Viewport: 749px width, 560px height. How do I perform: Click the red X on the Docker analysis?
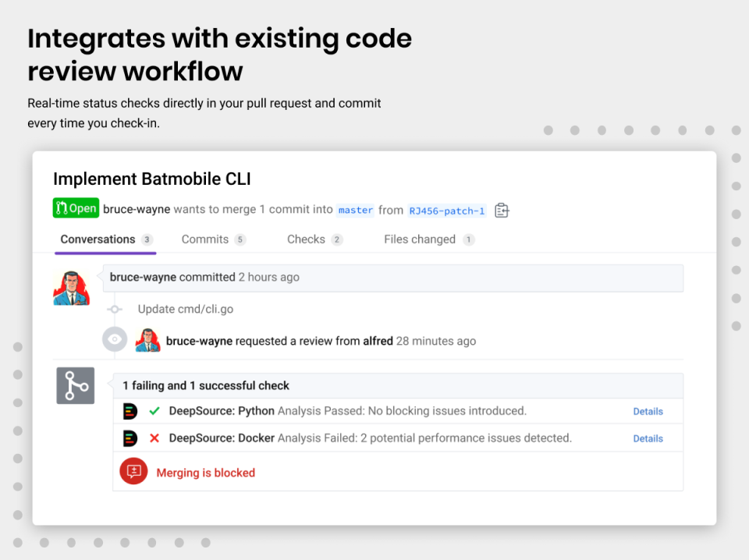click(x=154, y=438)
